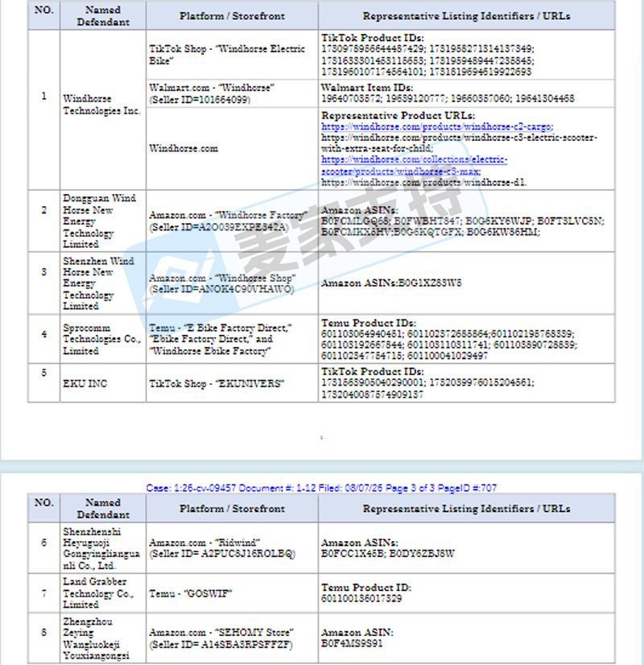The height and width of the screenshot is (665, 644).
Task: Select Zhengzhou Zeying Wangluokeji defendant cell
Action: click(103, 638)
